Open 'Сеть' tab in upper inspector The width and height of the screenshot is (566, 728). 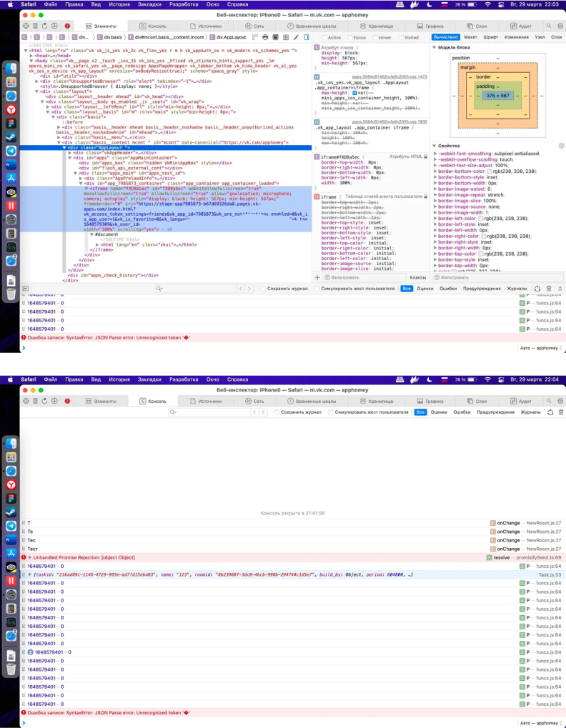click(x=254, y=26)
